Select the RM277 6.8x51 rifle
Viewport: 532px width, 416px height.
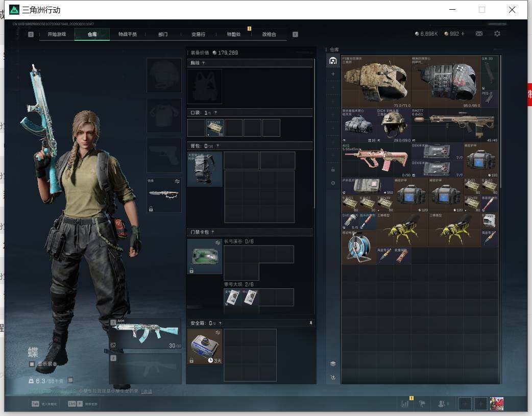[x=454, y=125]
